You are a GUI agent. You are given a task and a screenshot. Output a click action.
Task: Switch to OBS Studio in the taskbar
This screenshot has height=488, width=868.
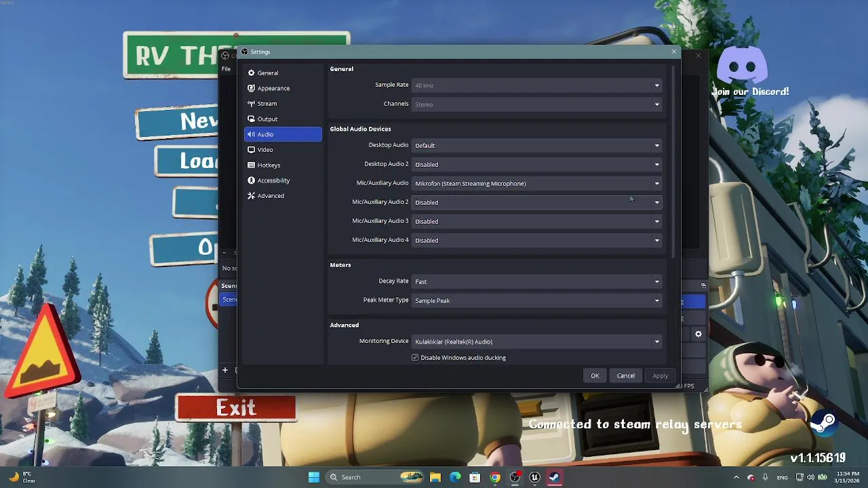coord(515,477)
